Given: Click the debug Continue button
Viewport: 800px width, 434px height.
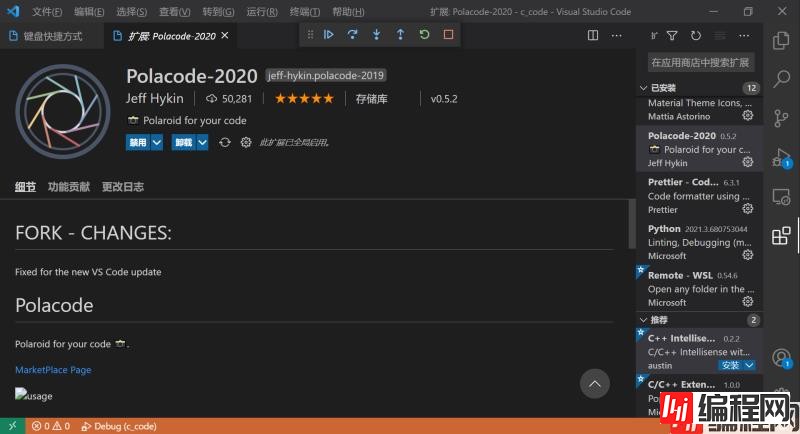Looking at the screenshot, I should 328,34.
